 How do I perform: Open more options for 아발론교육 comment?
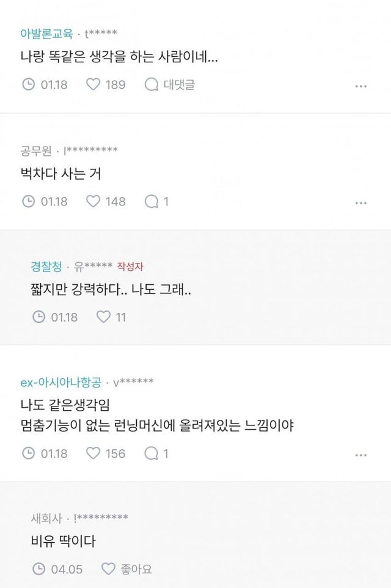pyautogui.click(x=361, y=86)
